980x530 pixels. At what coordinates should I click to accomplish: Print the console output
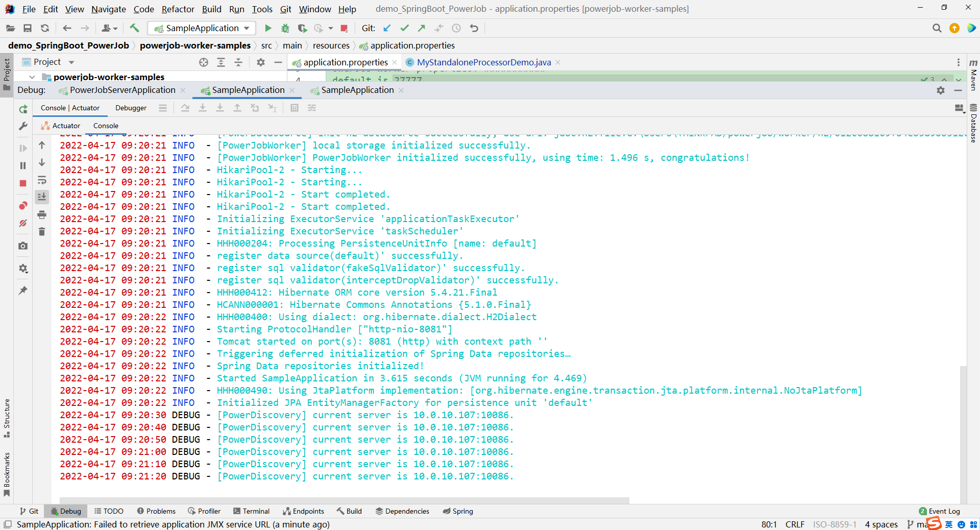(x=42, y=214)
